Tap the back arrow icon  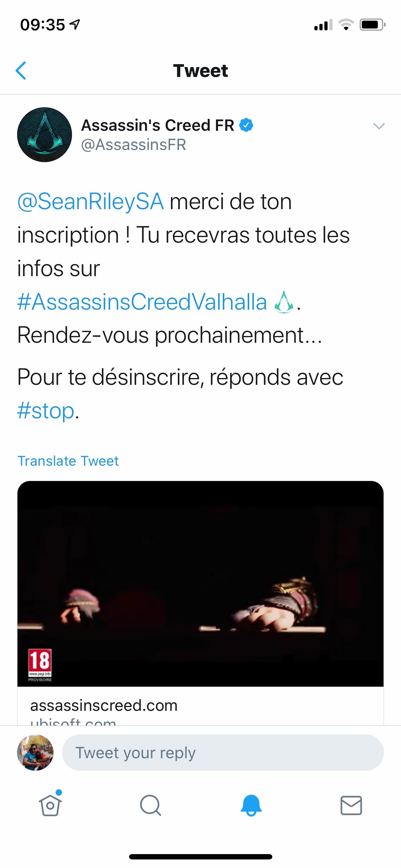(x=21, y=71)
